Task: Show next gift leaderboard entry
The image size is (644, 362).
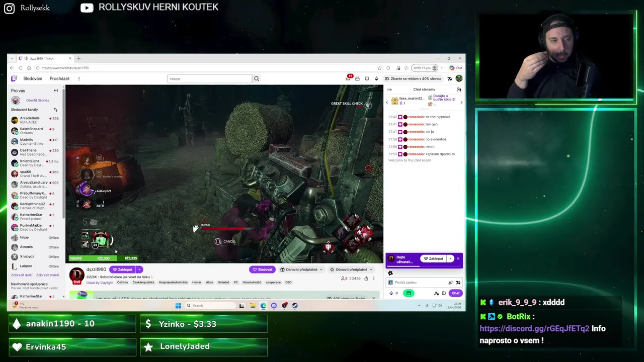Action: 461,102
